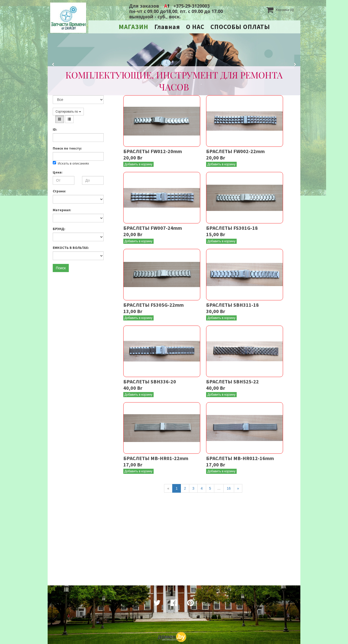Open the SBH336-20 bracelet thumbnail
This screenshot has width=348, height=644.
162,351
